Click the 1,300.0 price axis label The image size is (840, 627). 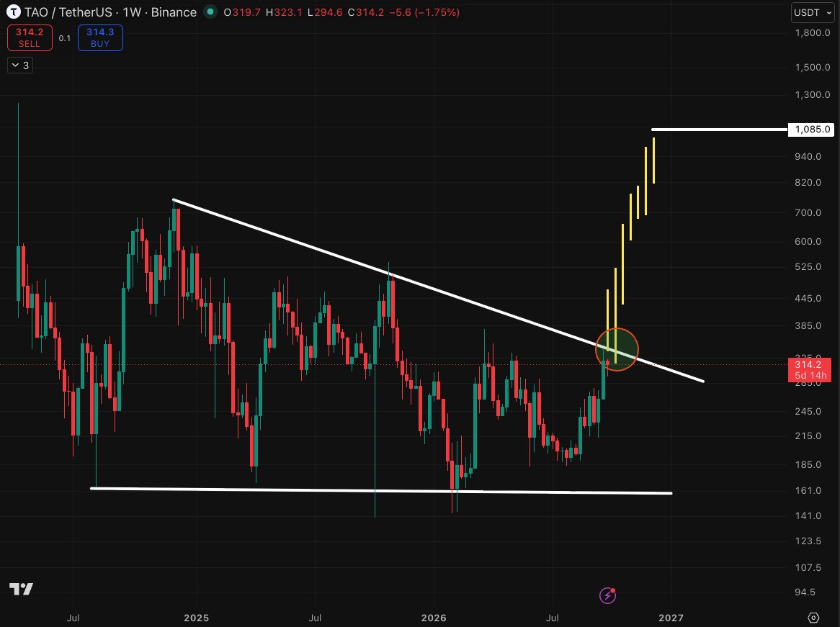(x=812, y=94)
